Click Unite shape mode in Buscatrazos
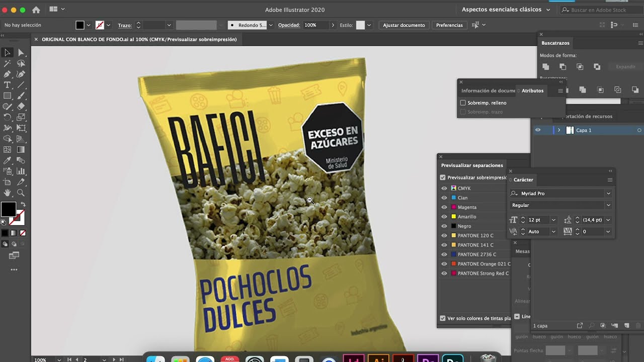This screenshot has width=644, height=362. point(545,66)
